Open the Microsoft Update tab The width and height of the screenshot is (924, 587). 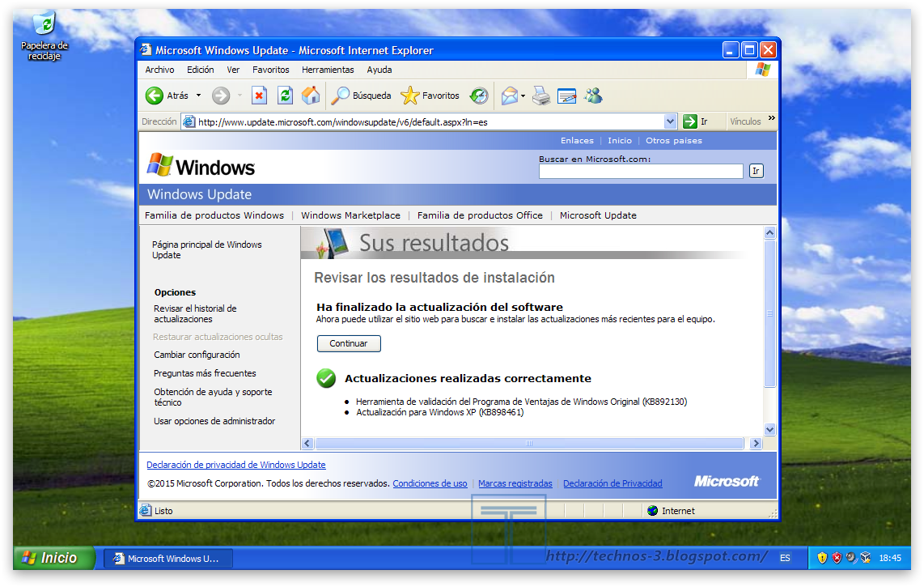click(598, 215)
